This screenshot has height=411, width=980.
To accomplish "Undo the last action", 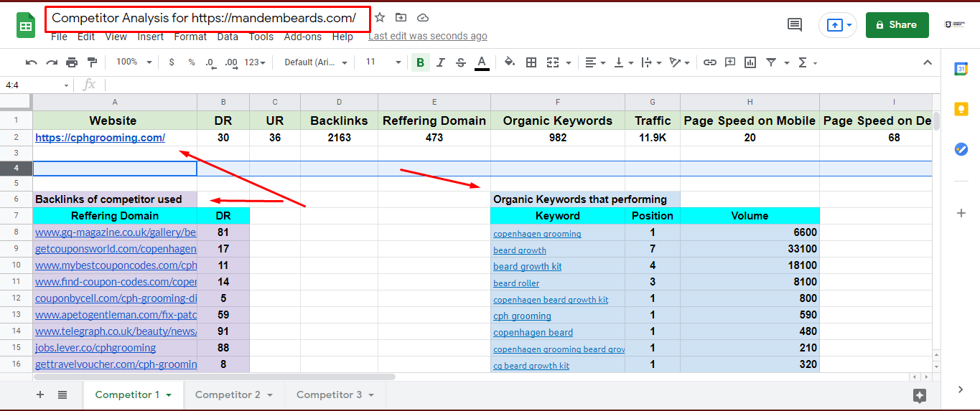I will point(31,62).
